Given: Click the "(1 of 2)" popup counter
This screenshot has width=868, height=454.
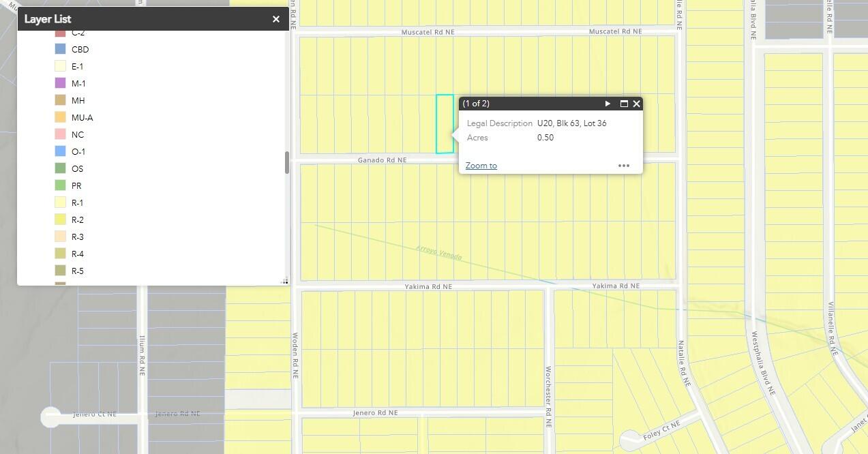Looking at the screenshot, I should tap(476, 104).
